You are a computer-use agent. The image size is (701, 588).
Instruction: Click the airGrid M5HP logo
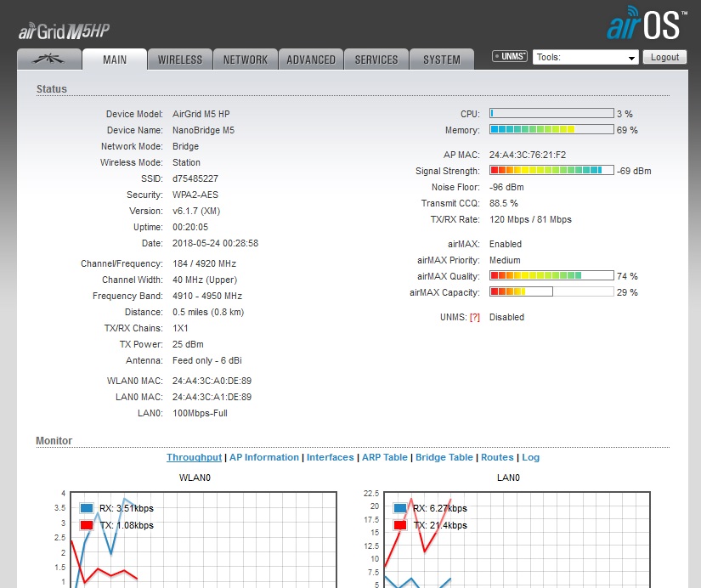click(64, 31)
